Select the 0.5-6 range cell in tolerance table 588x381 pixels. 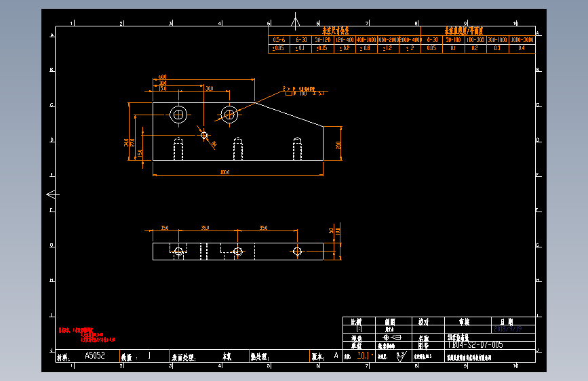coord(279,40)
